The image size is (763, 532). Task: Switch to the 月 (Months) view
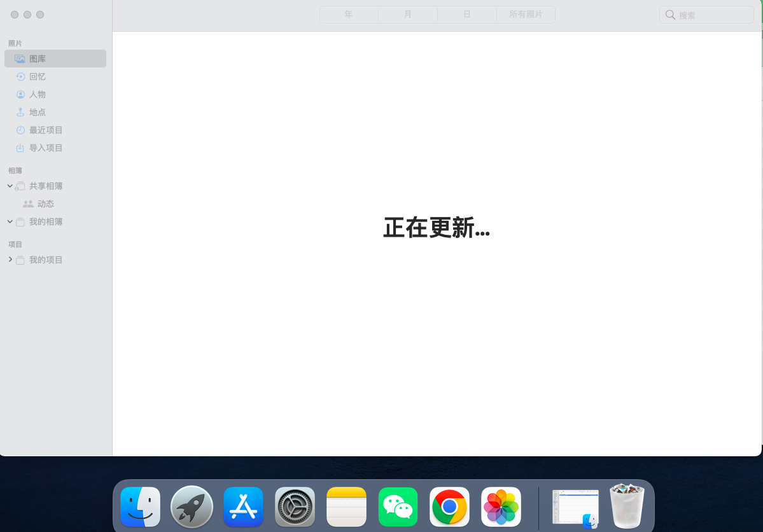click(407, 14)
